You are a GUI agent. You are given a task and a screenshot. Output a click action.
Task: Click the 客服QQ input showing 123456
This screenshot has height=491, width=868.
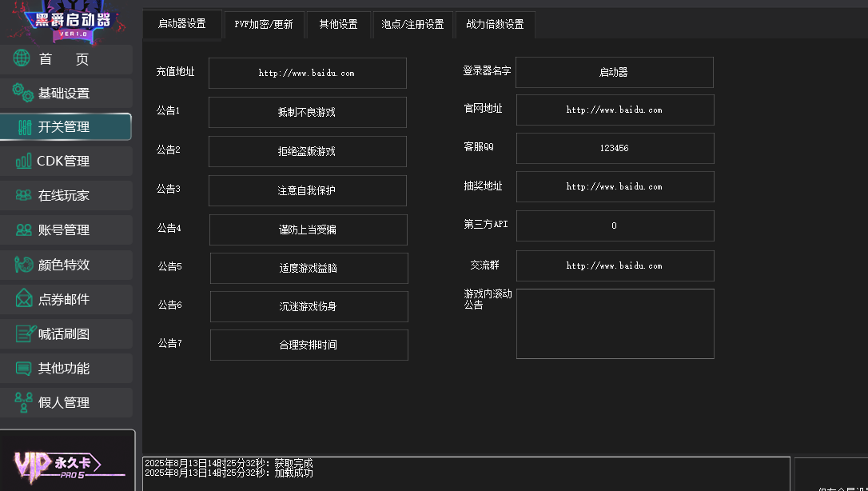[x=614, y=148]
